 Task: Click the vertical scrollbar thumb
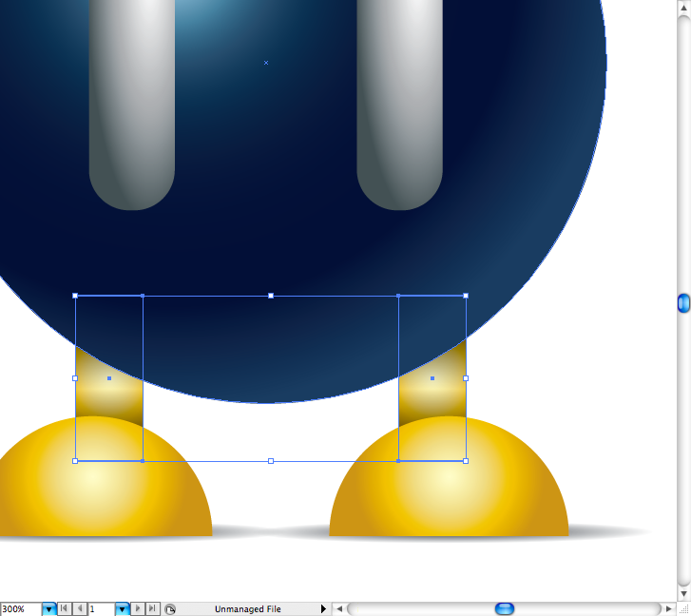682,303
